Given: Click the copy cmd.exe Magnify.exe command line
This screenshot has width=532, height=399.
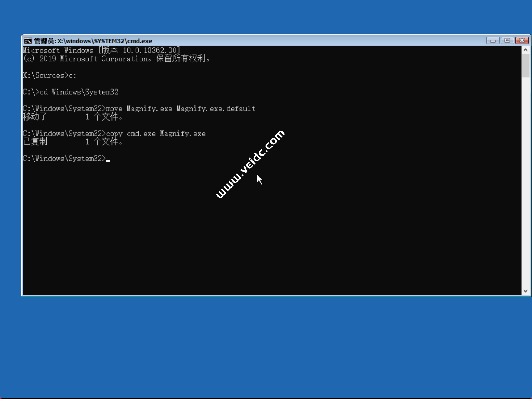Looking at the screenshot, I should point(114,134).
